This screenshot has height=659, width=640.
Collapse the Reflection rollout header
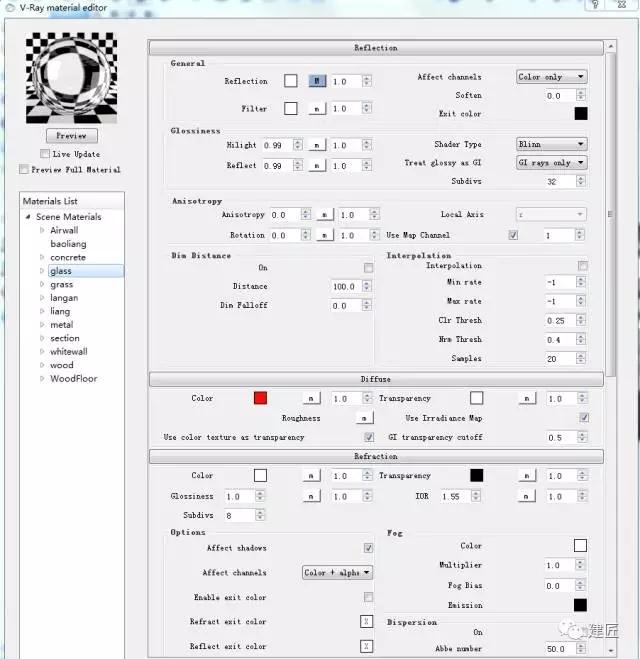point(376,47)
